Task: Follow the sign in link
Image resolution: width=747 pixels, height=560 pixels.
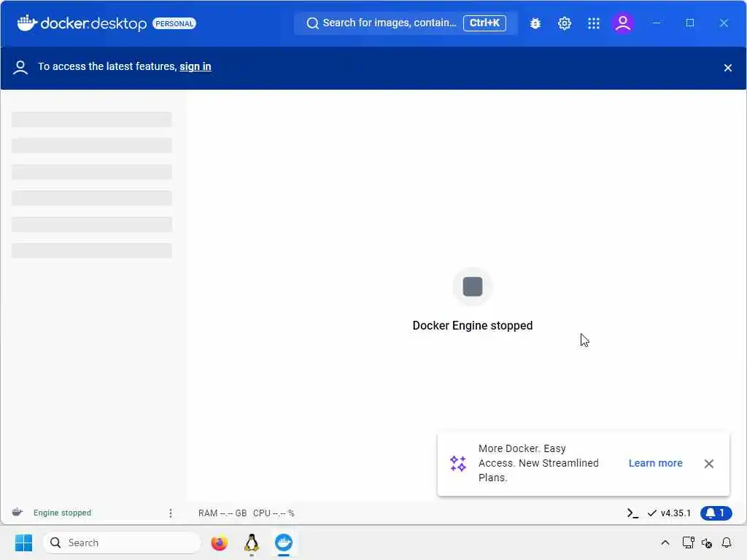Action: pyautogui.click(x=196, y=66)
